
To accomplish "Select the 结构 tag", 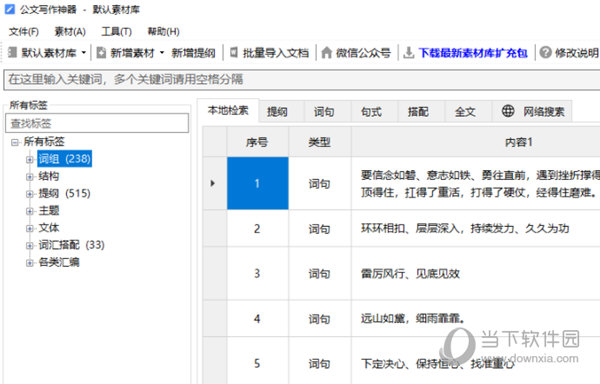I will tap(49, 176).
